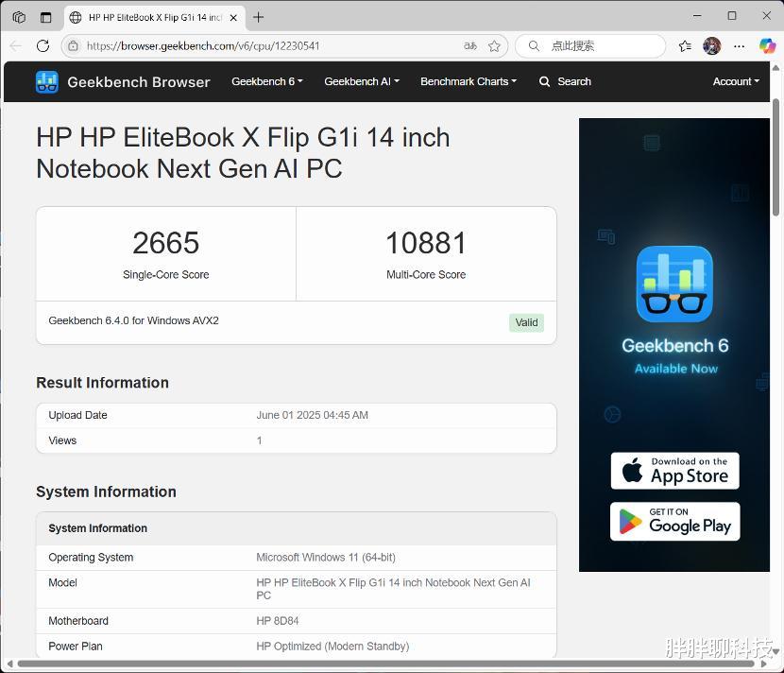
Task: Expand the Geekbench AI dropdown
Action: pos(362,81)
